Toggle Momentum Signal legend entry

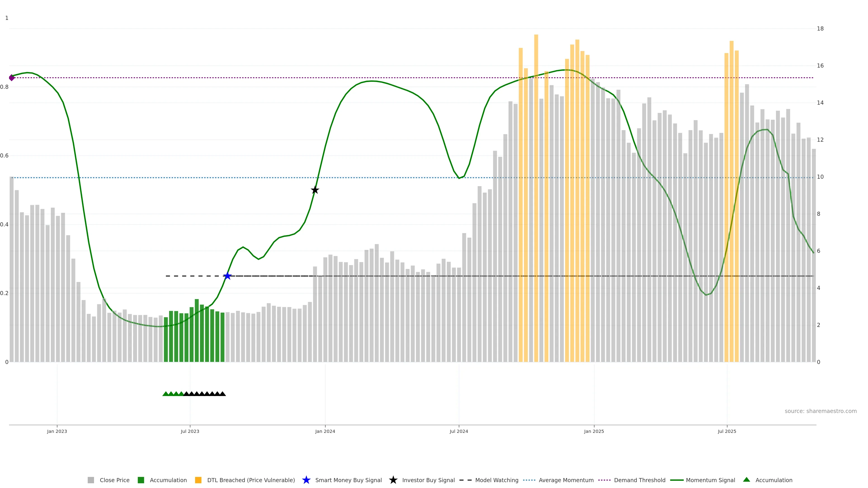pos(710,480)
